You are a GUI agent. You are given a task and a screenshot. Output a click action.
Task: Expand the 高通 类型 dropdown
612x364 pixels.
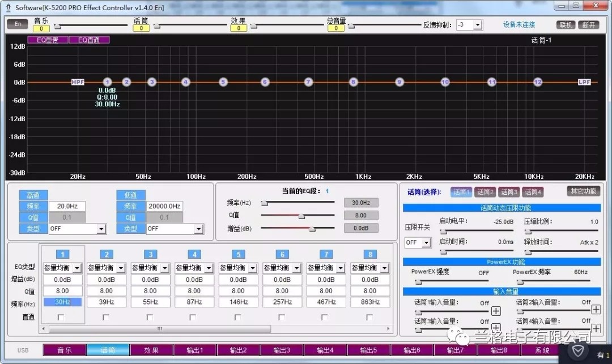point(101,229)
